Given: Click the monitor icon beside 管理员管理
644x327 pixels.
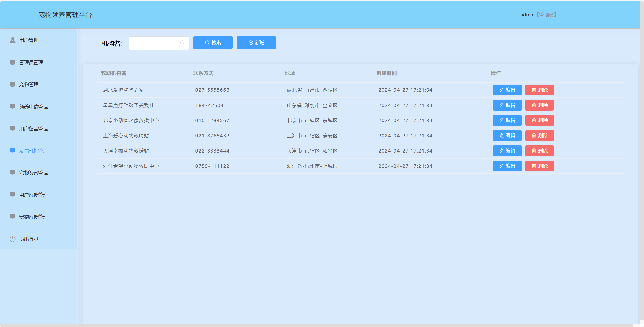Looking at the screenshot, I should (12, 62).
